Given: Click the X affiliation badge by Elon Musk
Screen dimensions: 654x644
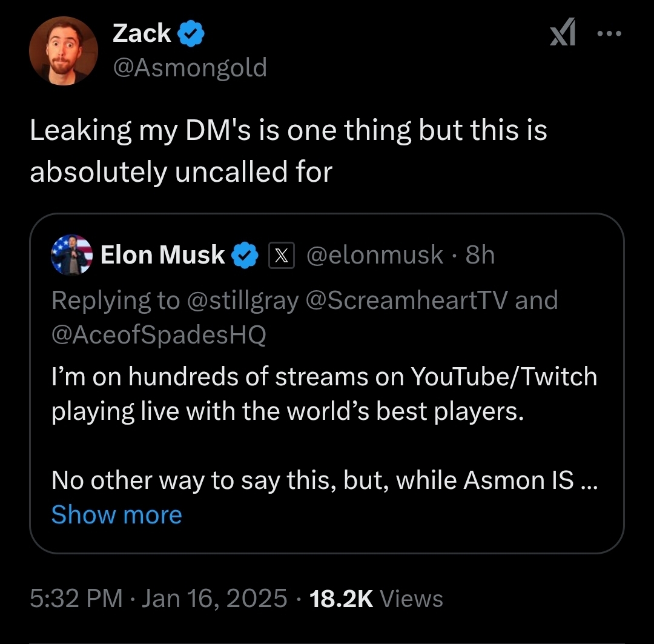Looking at the screenshot, I should tap(281, 256).
